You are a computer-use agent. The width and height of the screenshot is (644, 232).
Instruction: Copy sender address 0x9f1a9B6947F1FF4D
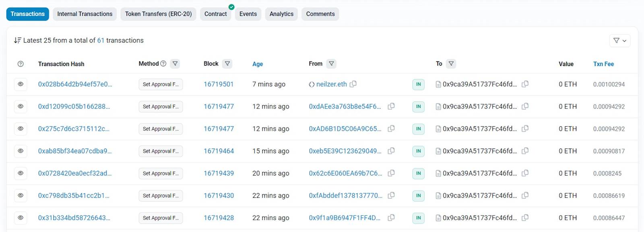(391, 218)
